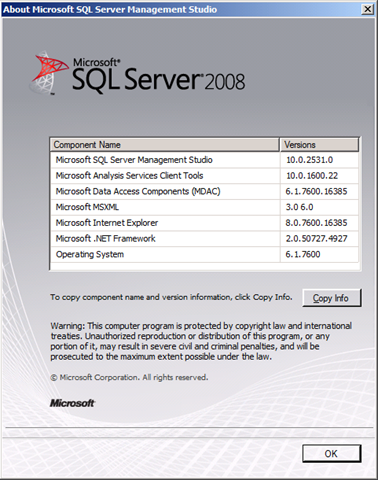Screen dimensions: 378x480
Task: Click Operating System version 6.1.7600
Action: (x=303, y=254)
